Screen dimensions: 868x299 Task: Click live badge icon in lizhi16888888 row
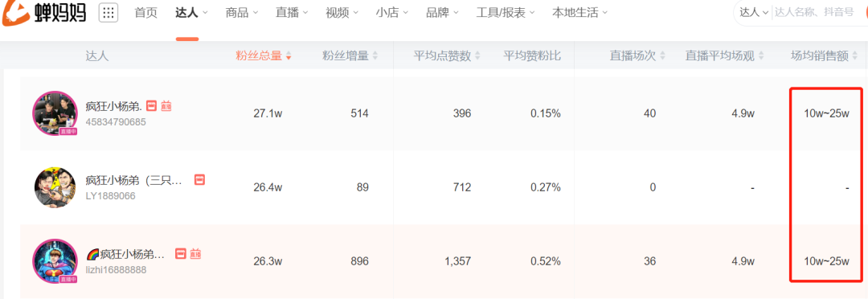195,254
